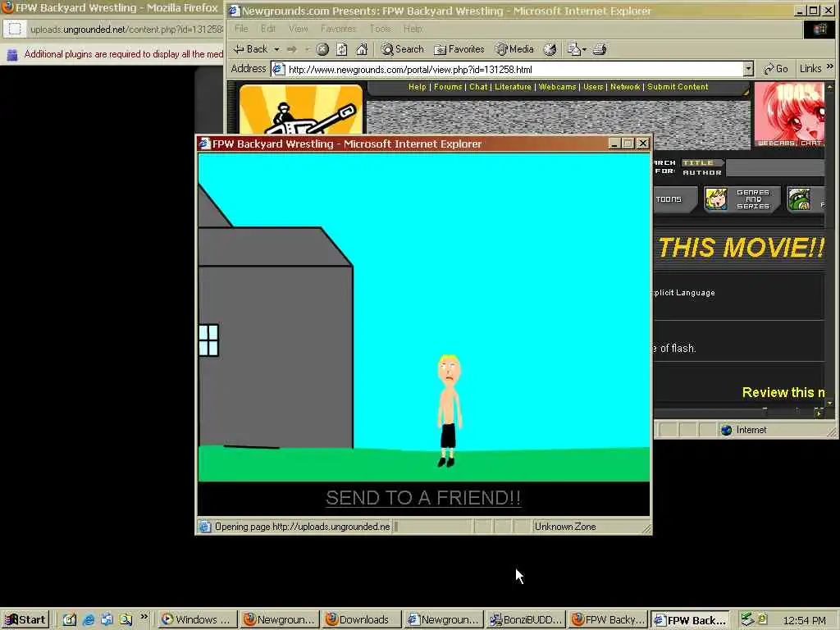The image size is (840, 630).
Task: Open the Help link on Newgrounds navigation
Action: 418,87
